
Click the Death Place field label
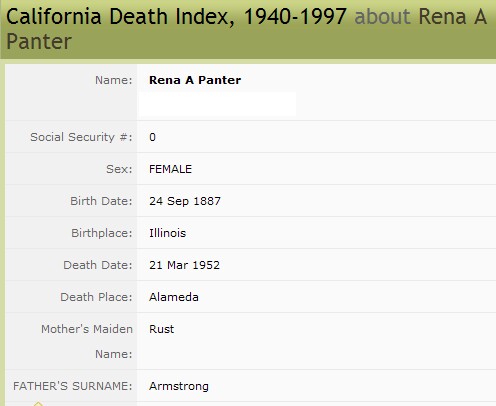coord(96,297)
